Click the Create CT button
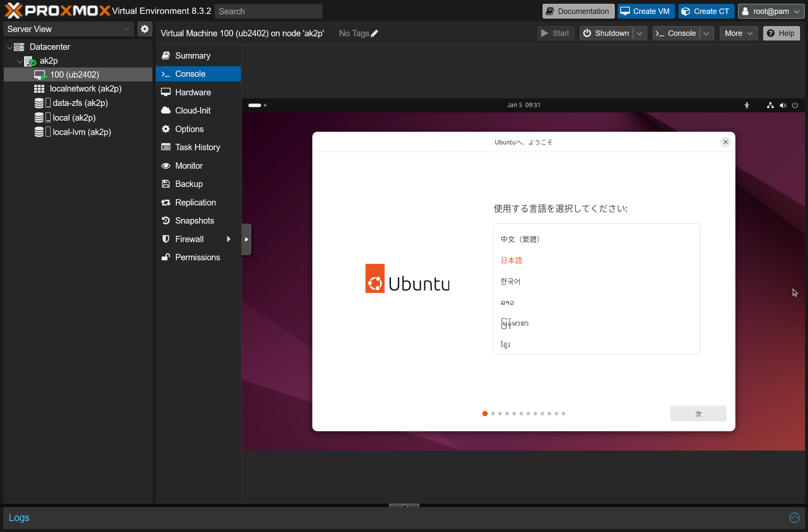Image resolution: width=808 pixels, height=532 pixels. 706,11
